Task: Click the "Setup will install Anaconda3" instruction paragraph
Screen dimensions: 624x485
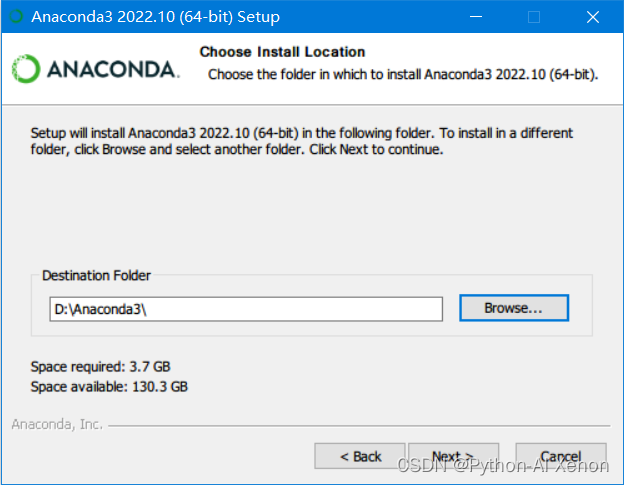Action: point(302,141)
